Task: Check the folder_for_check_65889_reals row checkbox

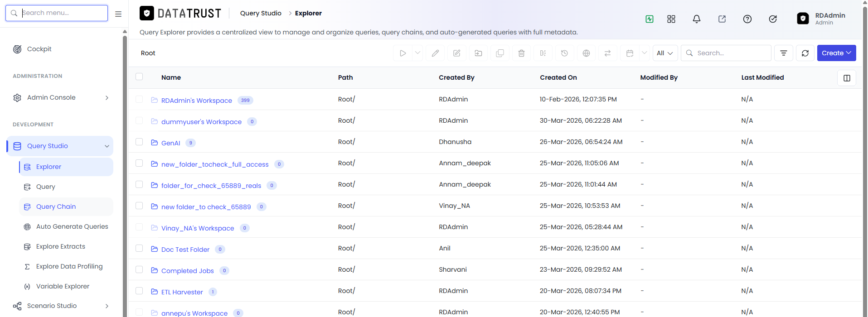Action: 139,184
